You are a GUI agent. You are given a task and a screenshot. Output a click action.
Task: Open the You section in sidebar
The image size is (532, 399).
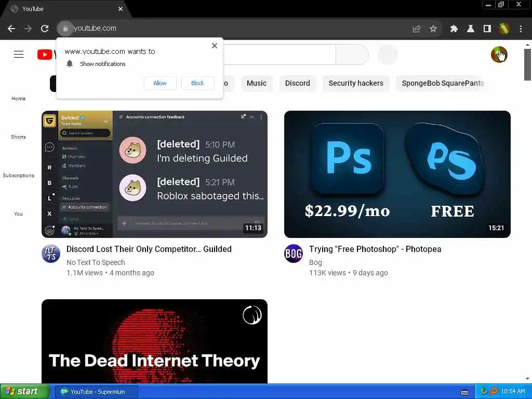[18, 214]
